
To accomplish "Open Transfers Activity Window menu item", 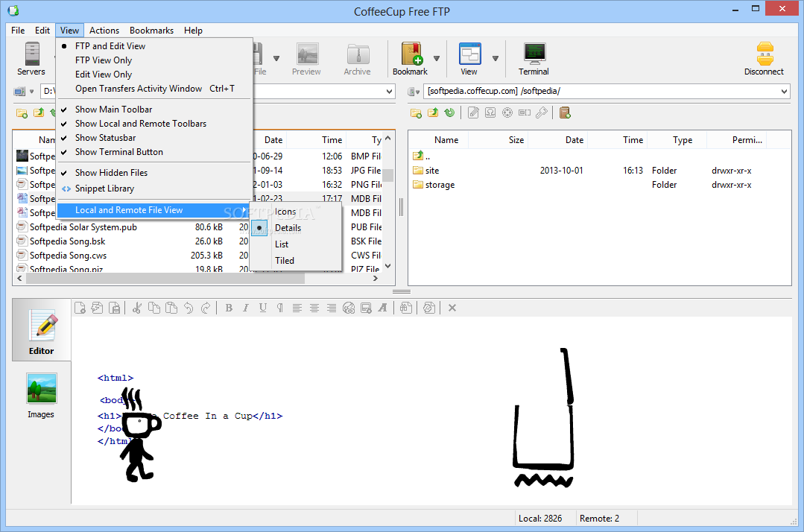I will pos(154,89).
